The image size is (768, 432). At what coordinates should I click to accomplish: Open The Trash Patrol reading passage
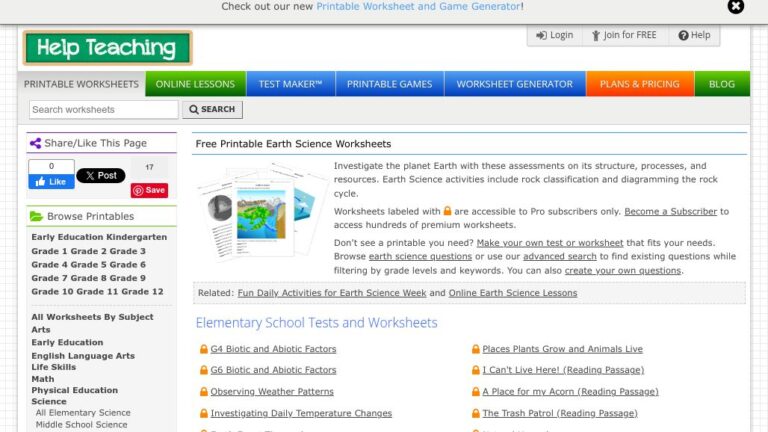click(x=560, y=413)
